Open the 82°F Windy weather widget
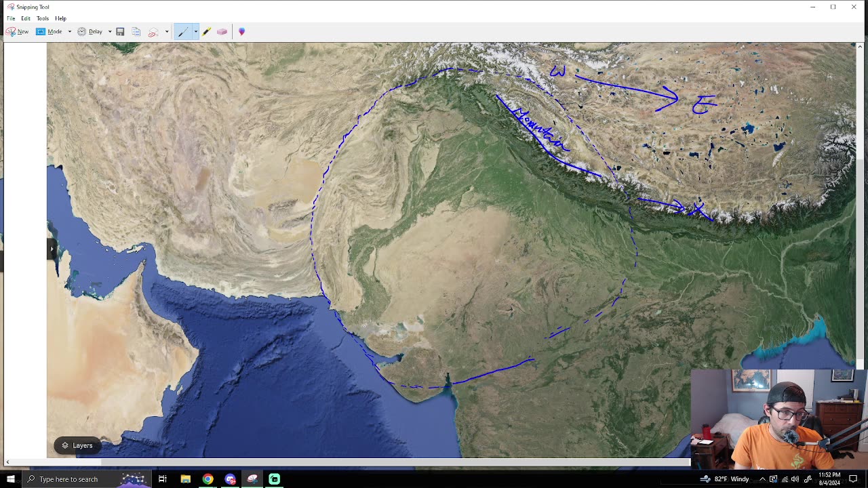Screen dimensions: 868x488 tap(724, 479)
